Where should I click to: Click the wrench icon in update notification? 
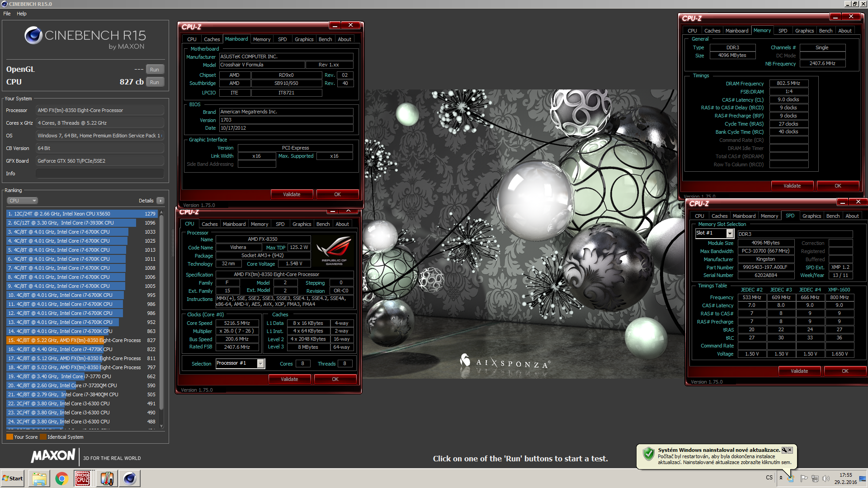coord(784,450)
